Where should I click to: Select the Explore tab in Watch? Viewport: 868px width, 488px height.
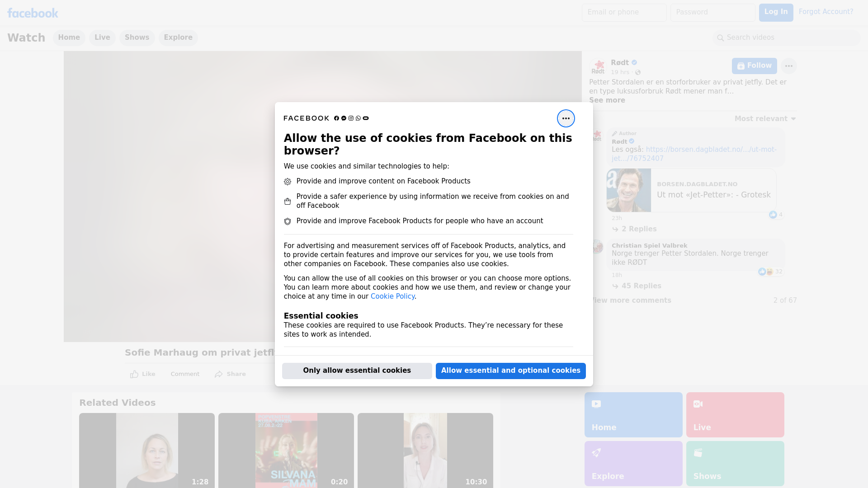click(178, 38)
